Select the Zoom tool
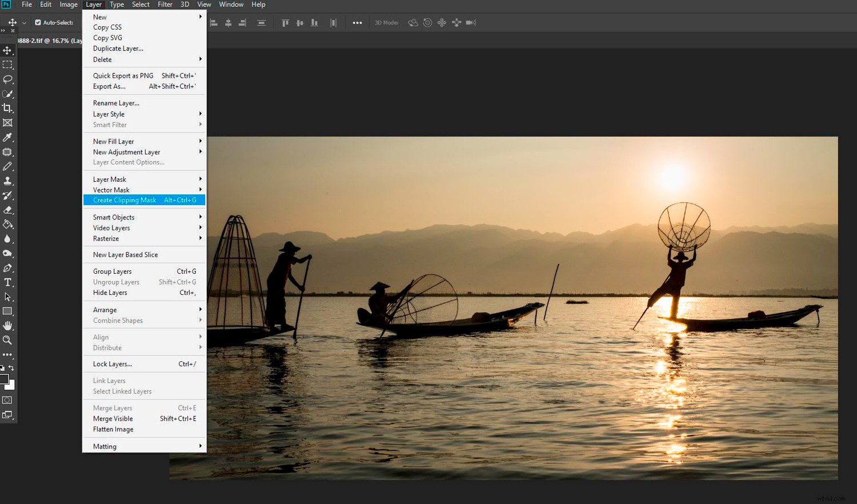 7,340
